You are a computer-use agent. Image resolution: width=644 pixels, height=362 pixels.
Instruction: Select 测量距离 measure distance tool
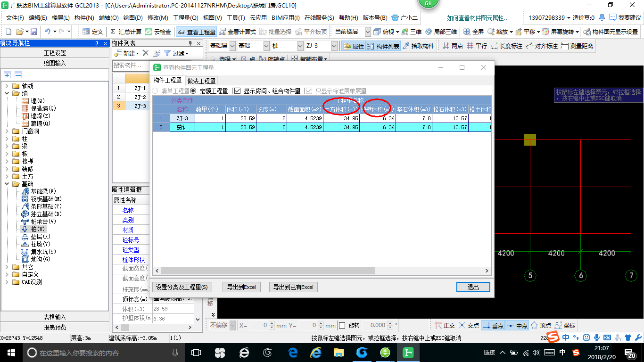click(x=577, y=46)
